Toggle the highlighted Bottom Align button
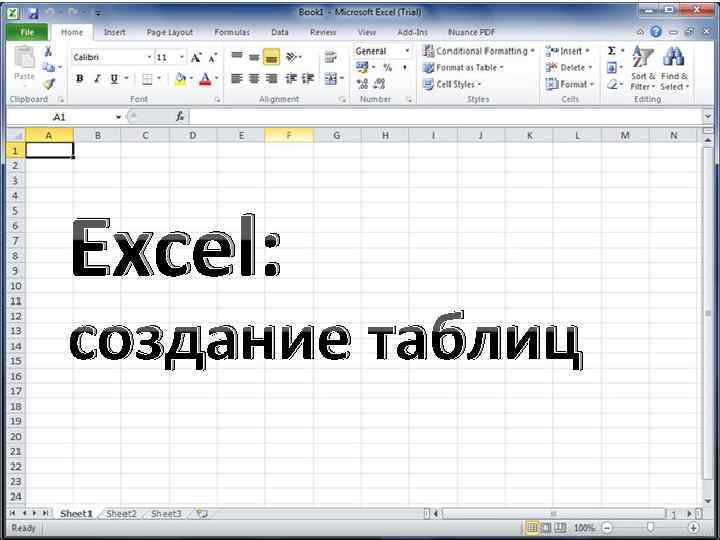Image resolution: width=720 pixels, height=540 pixels. 271,56
